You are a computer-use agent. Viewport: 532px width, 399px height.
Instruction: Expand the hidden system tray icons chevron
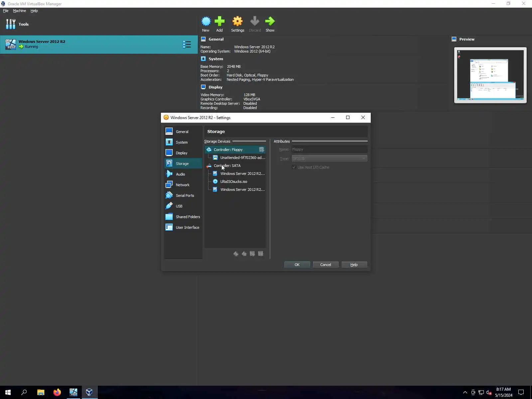coord(465,392)
